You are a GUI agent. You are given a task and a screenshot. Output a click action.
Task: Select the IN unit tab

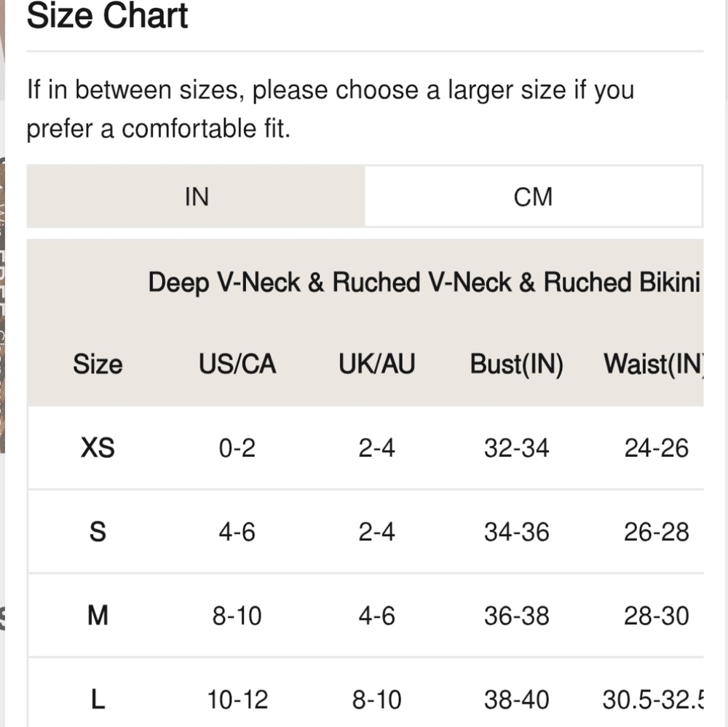(x=197, y=196)
